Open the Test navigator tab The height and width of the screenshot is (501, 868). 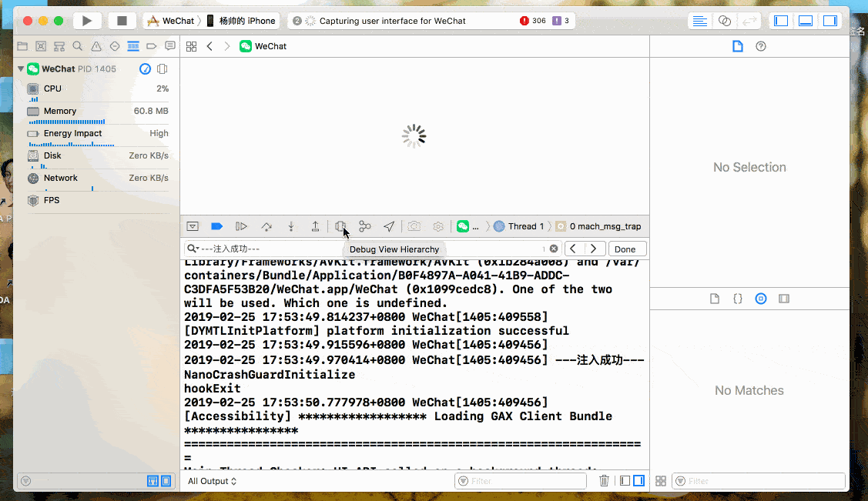click(x=115, y=46)
